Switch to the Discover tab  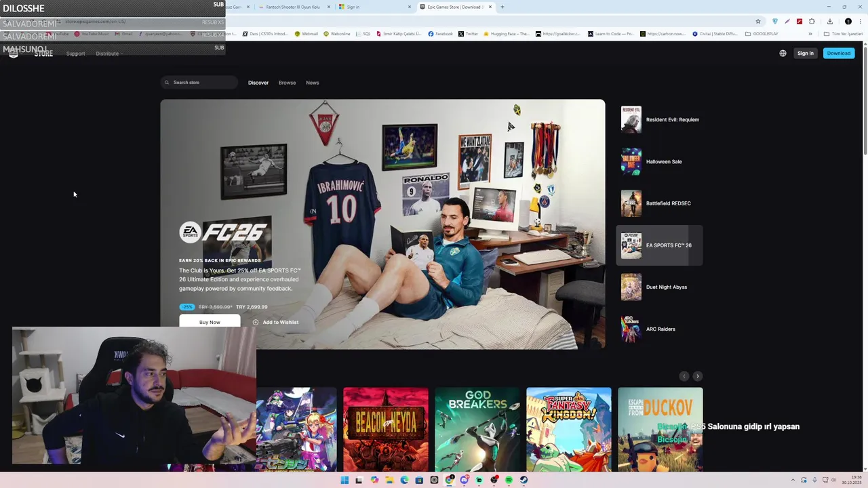pos(258,83)
